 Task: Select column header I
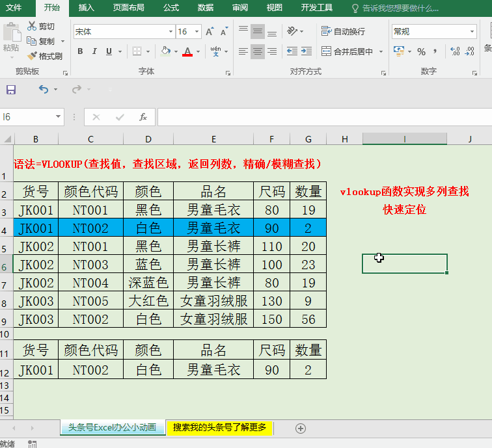(x=404, y=139)
